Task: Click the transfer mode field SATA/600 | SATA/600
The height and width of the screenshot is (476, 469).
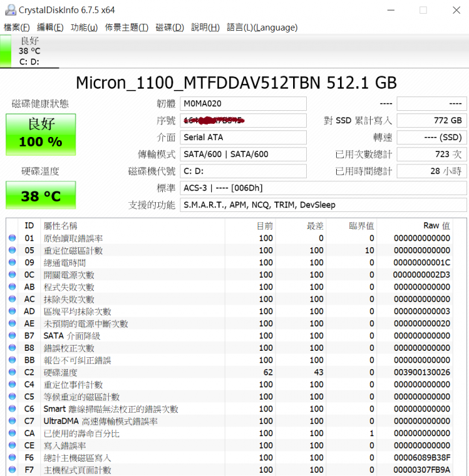Action: click(243, 155)
